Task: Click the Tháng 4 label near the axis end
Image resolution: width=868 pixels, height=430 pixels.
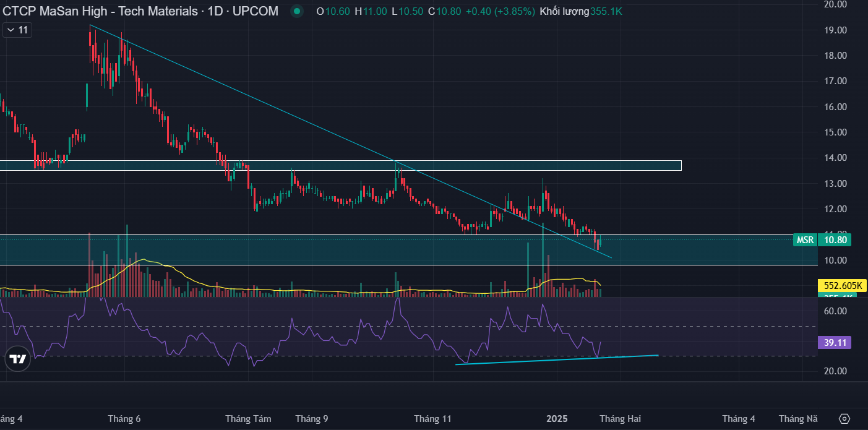Action: pos(739,419)
